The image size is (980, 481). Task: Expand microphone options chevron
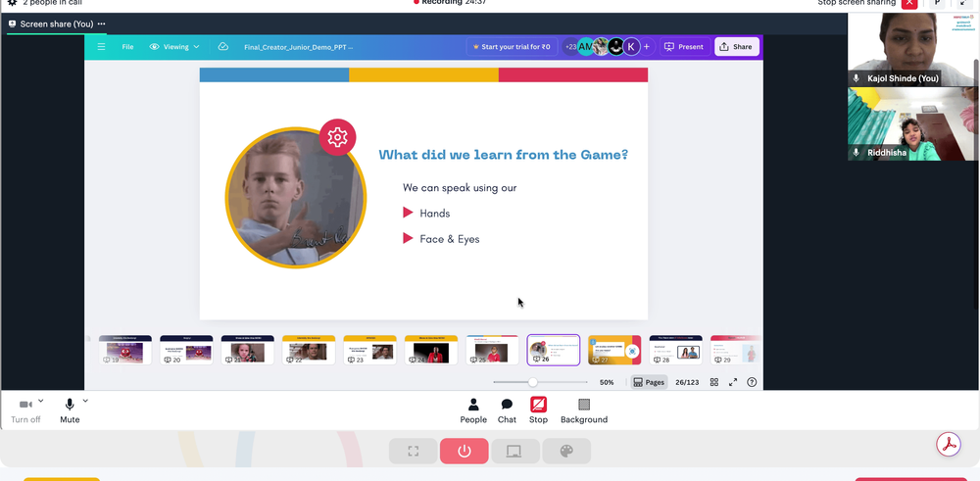tap(85, 401)
